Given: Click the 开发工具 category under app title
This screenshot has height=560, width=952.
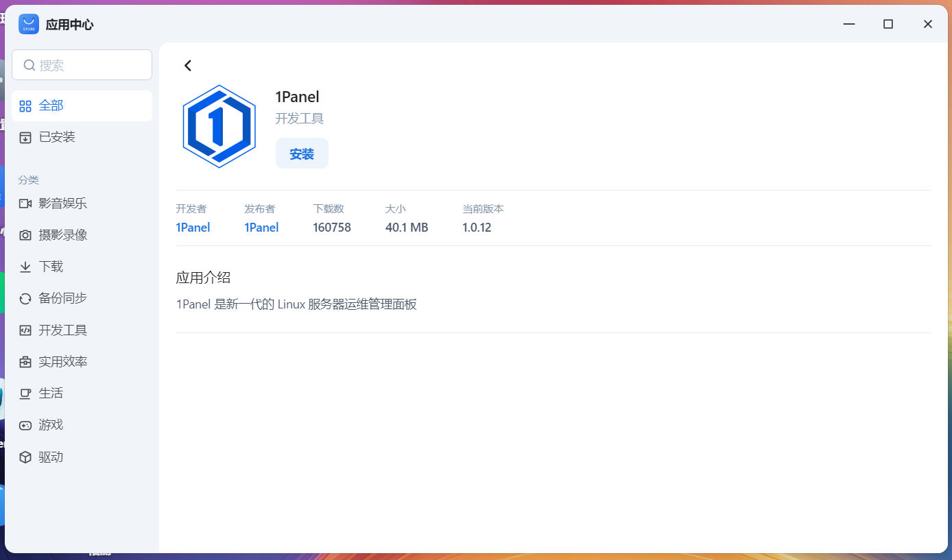Looking at the screenshot, I should (300, 119).
